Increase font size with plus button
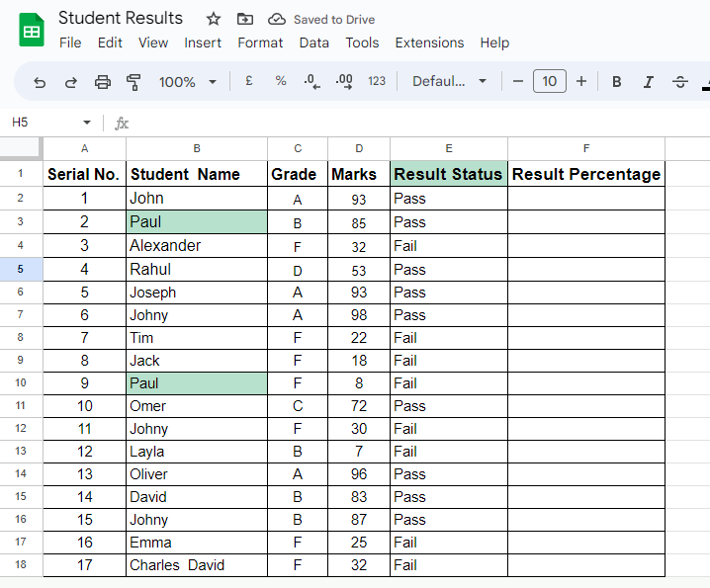The image size is (710, 588). pyautogui.click(x=581, y=81)
